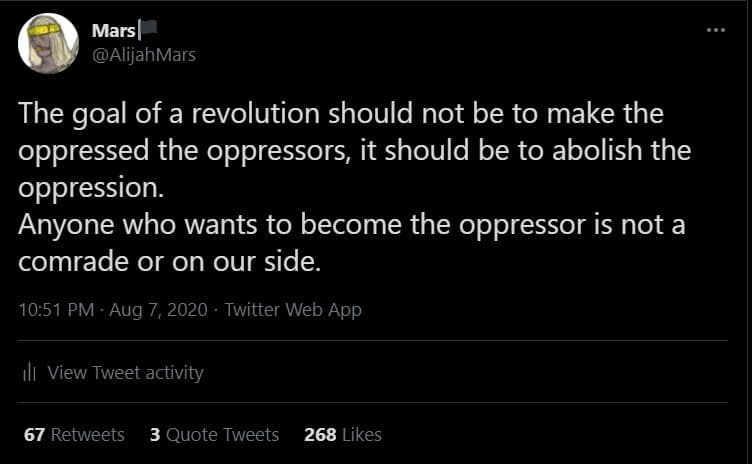Click the tweet line starting "Anyone who wants"
Image resolution: width=752 pixels, height=464 pixels.
352,225
